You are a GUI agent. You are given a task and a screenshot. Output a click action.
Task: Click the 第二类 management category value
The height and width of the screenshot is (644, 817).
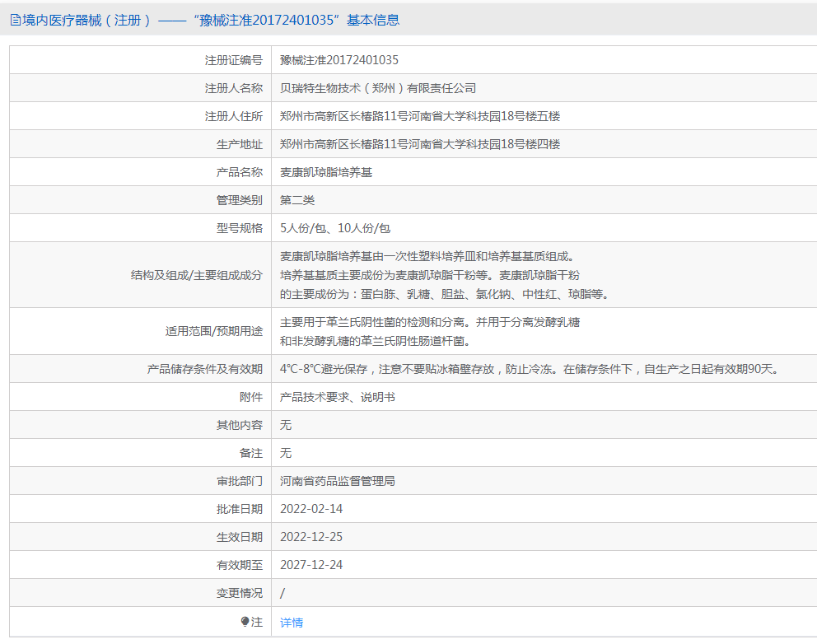coord(297,200)
